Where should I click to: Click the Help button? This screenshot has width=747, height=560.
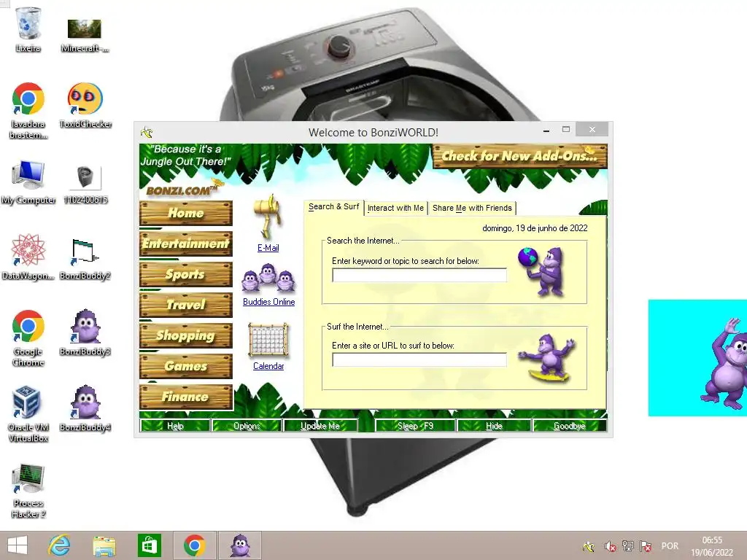[175, 426]
